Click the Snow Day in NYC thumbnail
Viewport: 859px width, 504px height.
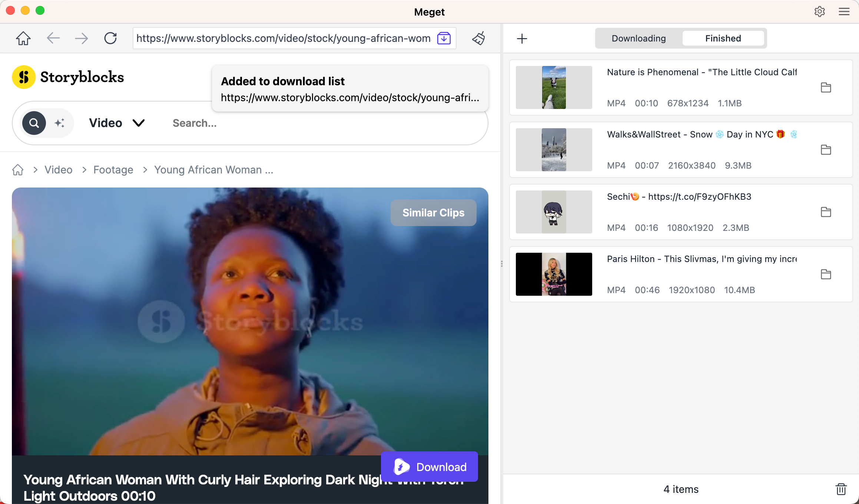pos(554,150)
